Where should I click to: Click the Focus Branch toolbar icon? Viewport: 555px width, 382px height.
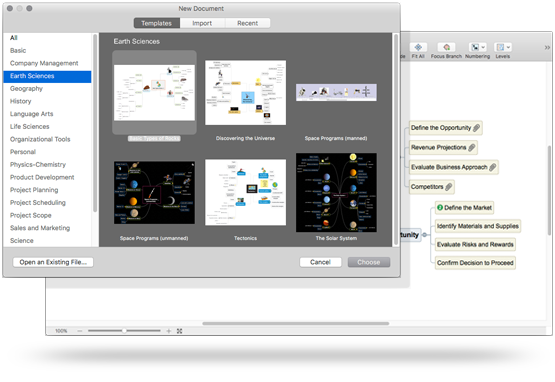[x=446, y=47]
